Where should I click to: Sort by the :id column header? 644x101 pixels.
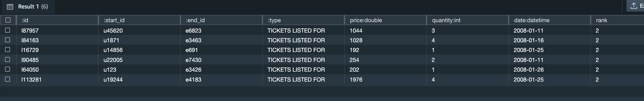tap(25, 20)
